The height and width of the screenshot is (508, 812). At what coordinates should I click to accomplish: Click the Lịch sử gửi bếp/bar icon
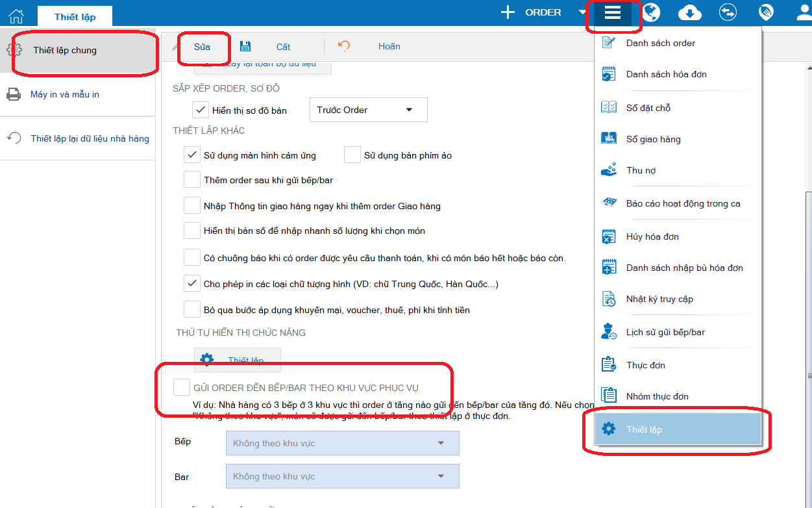tap(609, 331)
